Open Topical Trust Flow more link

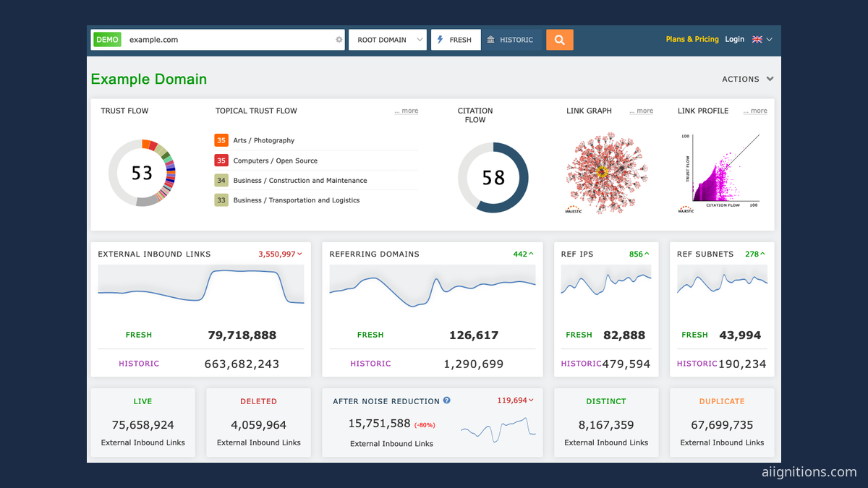tap(407, 111)
